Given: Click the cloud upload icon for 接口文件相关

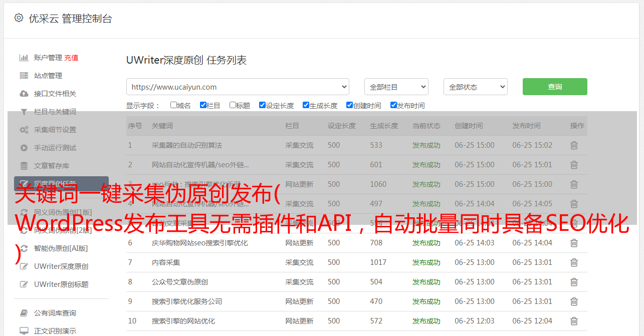Looking at the screenshot, I should tap(24, 94).
